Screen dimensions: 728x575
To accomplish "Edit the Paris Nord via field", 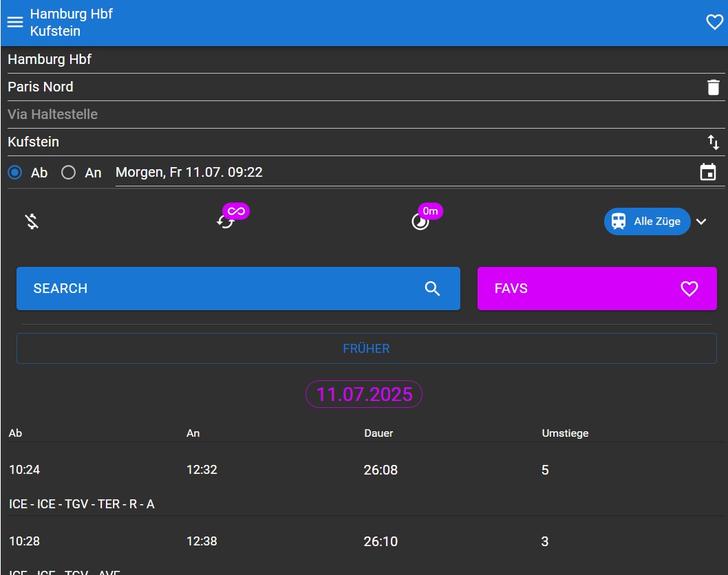I will [x=355, y=87].
